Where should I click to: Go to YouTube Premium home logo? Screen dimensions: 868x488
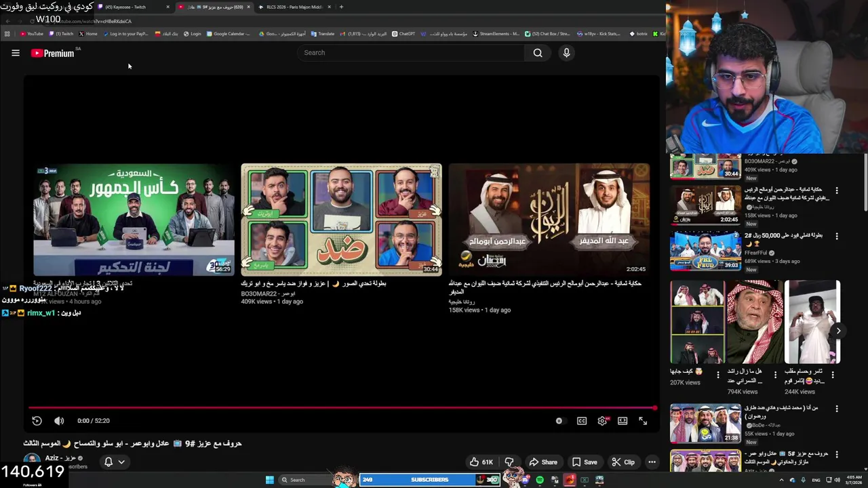tap(53, 54)
